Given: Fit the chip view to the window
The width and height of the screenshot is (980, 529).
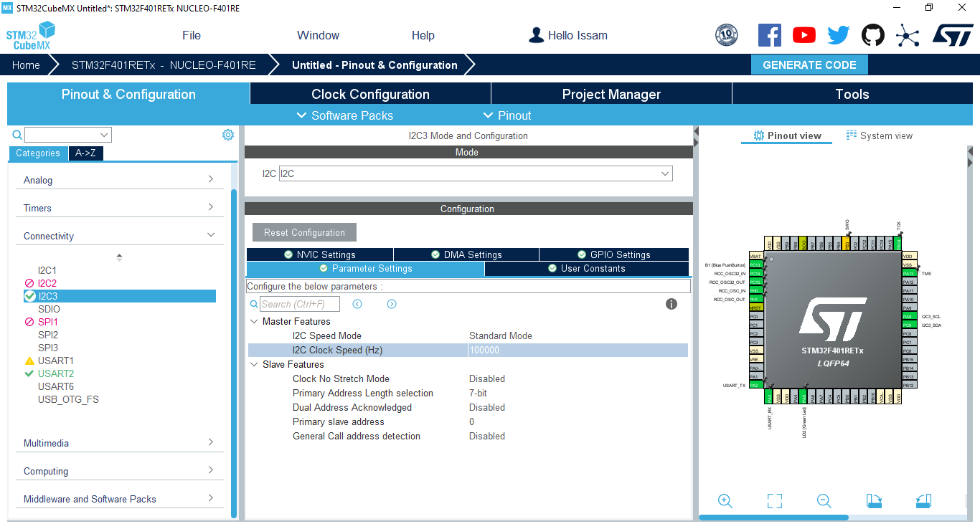Looking at the screenshot, I should pos(775,501).
